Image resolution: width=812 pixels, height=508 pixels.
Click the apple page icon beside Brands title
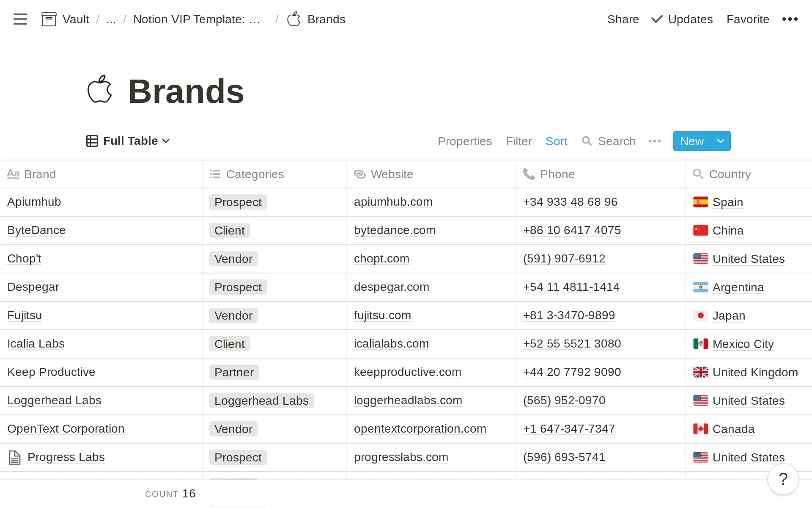coord(100,90)
